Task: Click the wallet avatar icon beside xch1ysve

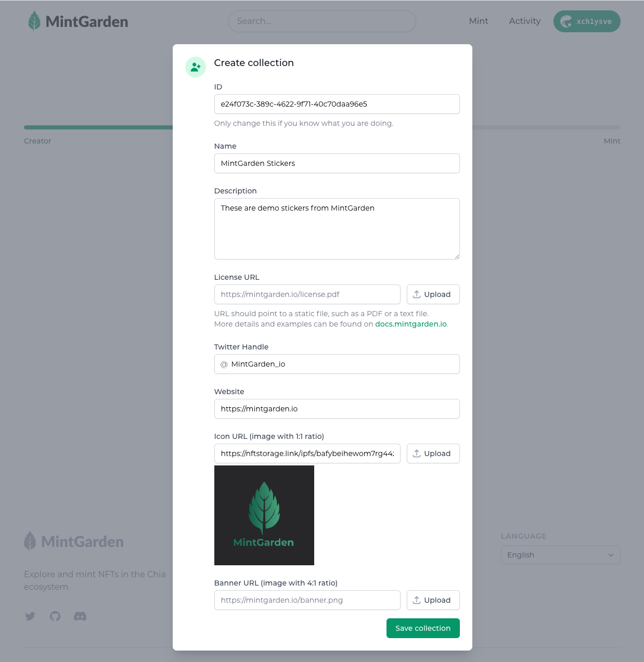Action: (566, 21)
